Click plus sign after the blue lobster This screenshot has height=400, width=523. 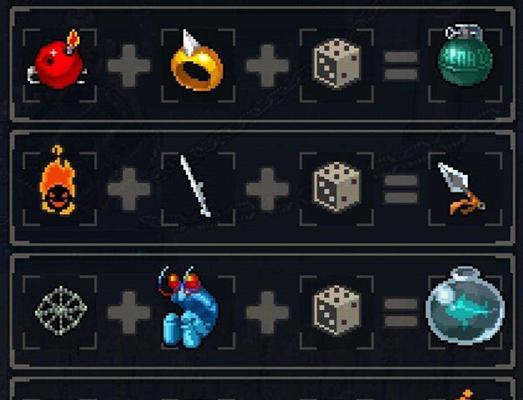268,313
